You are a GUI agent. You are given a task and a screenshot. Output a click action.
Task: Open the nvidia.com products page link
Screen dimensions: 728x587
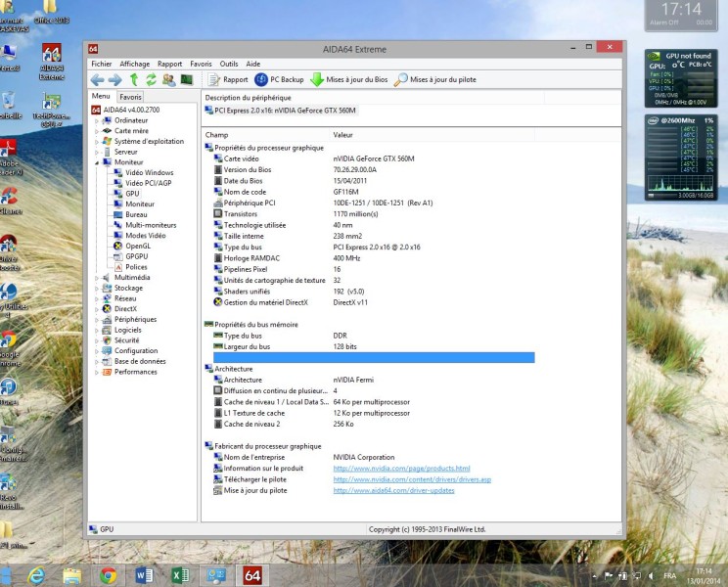401,469
